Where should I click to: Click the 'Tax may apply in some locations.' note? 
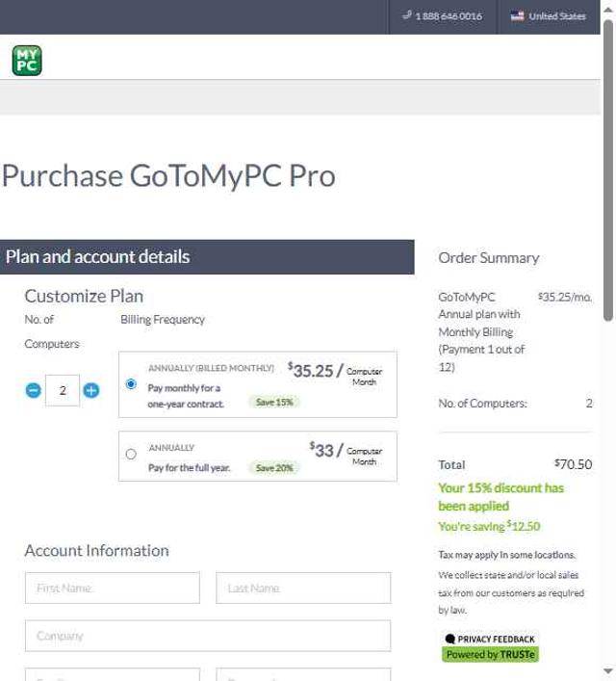point(507,555)
